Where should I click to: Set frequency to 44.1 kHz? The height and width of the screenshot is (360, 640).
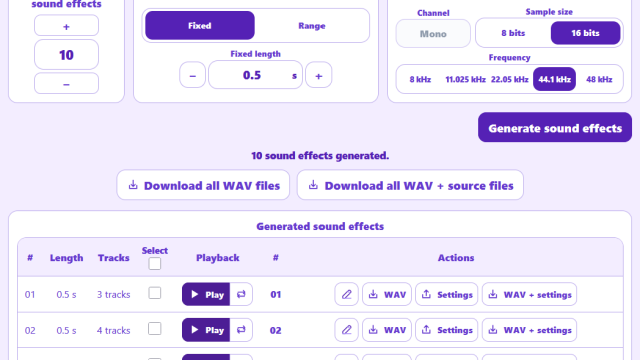click(x=554, y=79)
